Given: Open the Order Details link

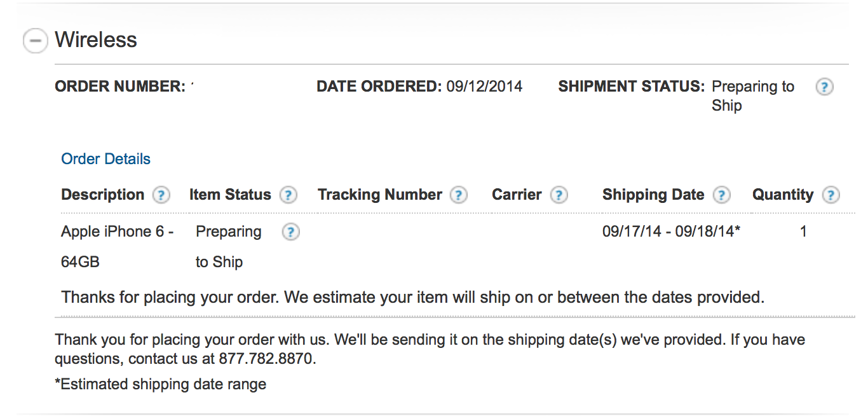Looking at the screenshot, I should tap(105, 159).
